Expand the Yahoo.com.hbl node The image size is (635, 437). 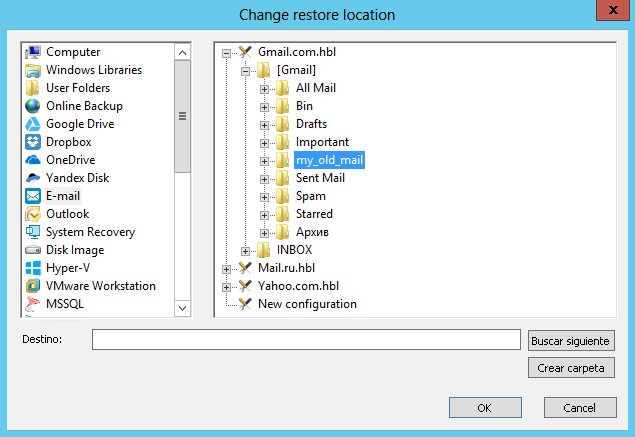point(227,286)
